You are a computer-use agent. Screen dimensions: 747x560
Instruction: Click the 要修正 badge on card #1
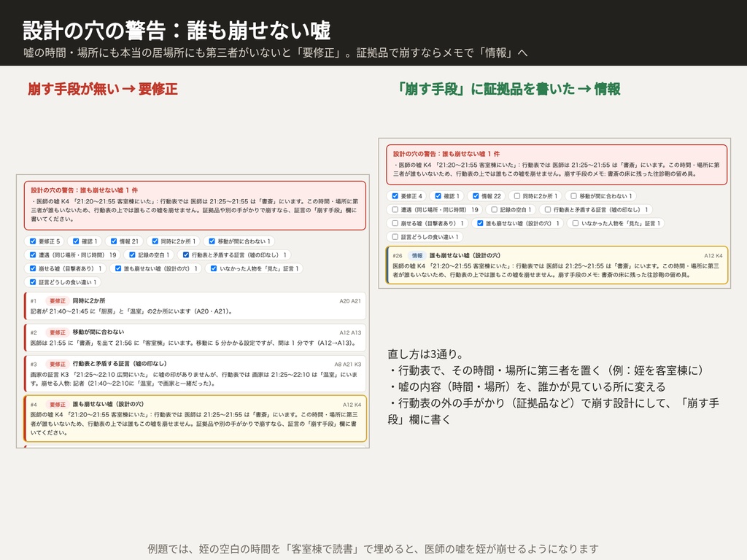tap(58, 301)
